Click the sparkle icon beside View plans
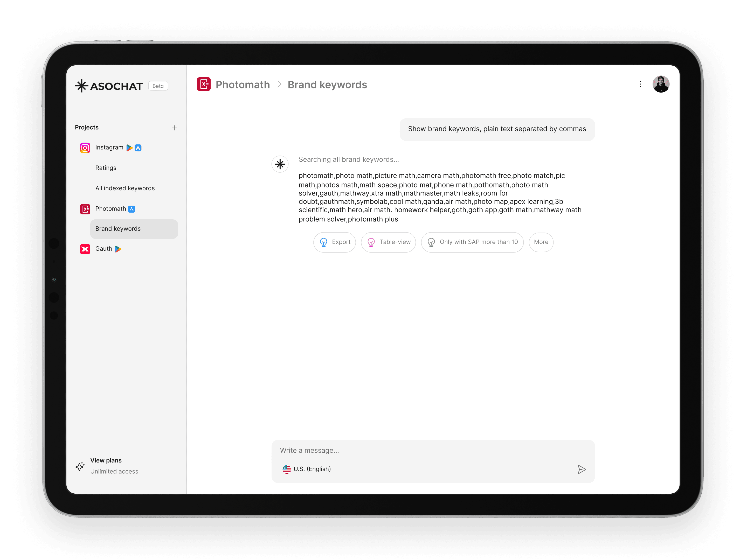 [x=80, y=466]
